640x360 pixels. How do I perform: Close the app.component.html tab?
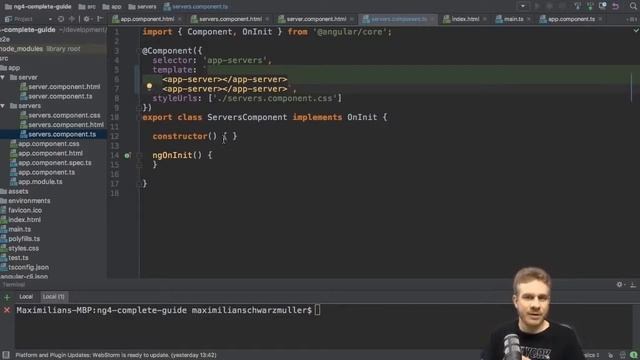tap(180, 19)
